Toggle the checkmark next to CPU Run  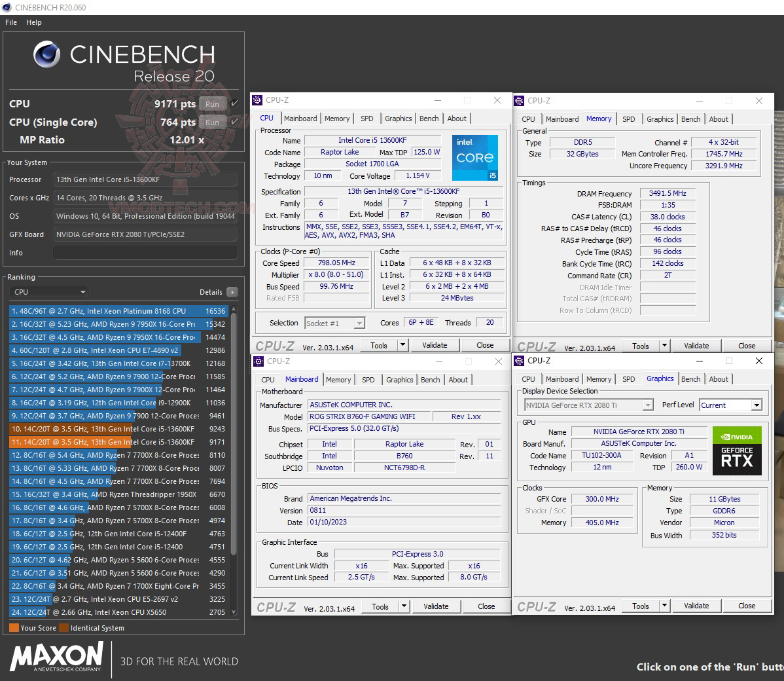(x=234, y=103)
